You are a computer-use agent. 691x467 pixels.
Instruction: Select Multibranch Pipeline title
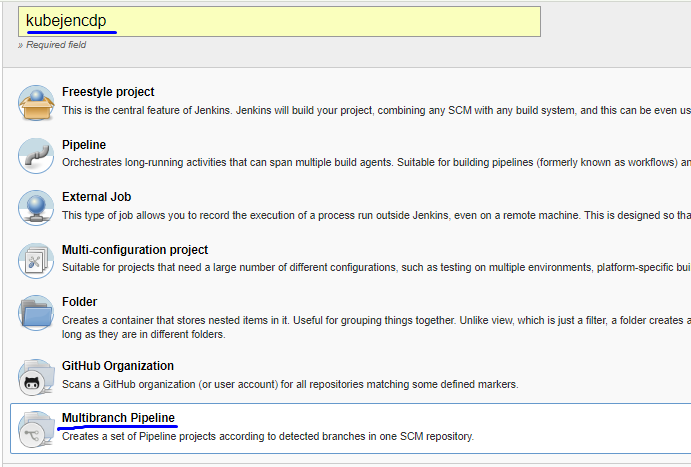(119, 417)
